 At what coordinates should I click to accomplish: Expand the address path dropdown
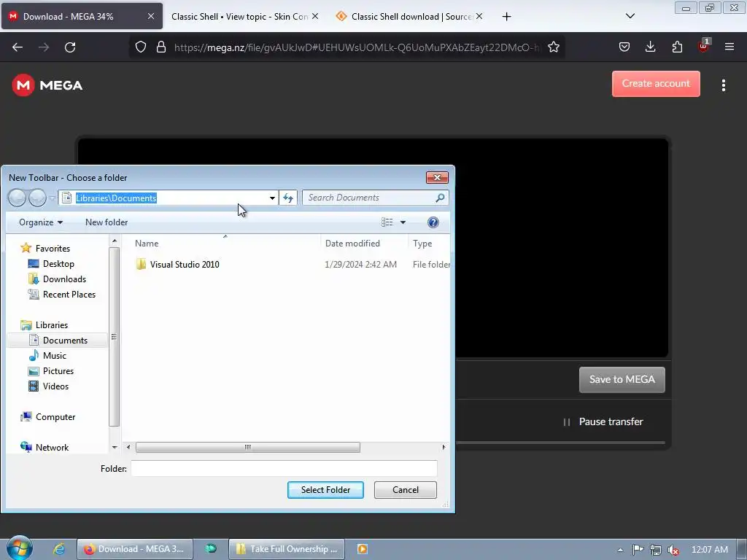tap(272, 198)
